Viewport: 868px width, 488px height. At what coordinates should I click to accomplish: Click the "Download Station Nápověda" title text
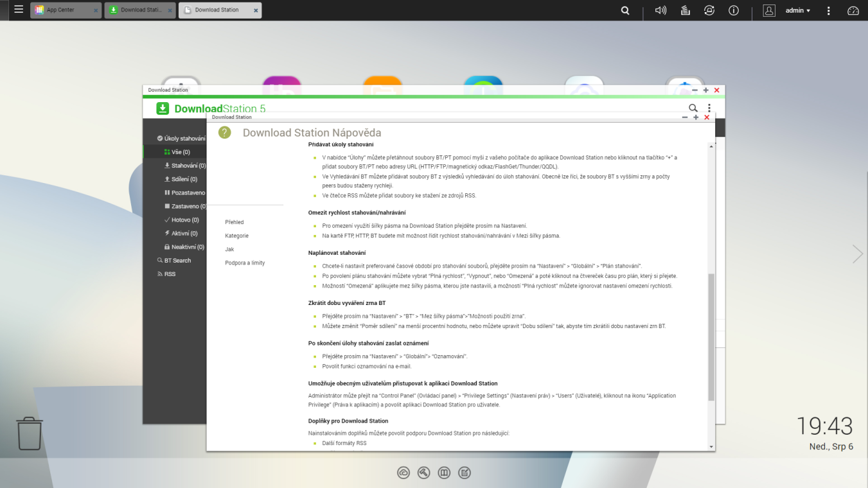(x=312, y=133)
